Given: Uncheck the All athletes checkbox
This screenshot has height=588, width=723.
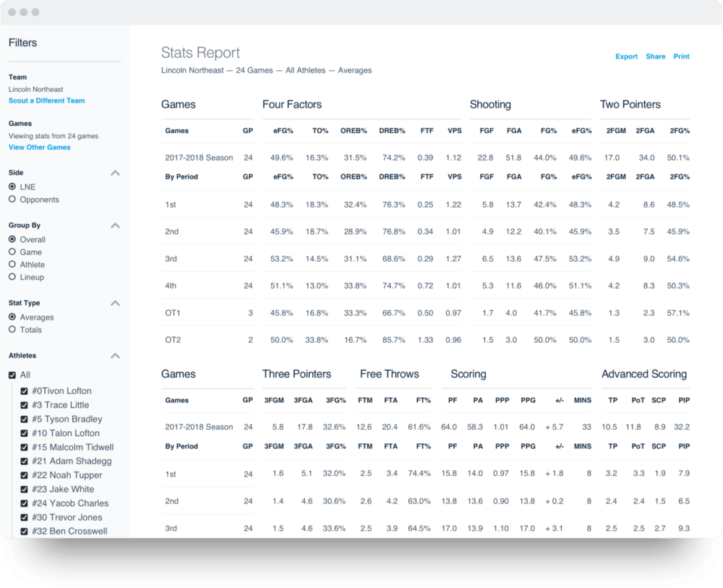Looking at the screenshot, I should coord(12,375).
